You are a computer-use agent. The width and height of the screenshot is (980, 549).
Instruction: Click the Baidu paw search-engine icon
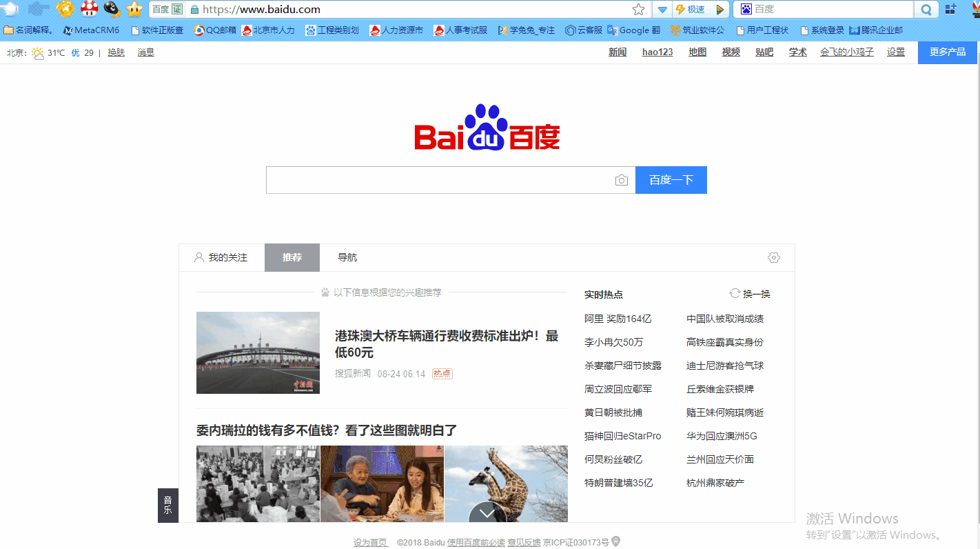pos(746,9)
